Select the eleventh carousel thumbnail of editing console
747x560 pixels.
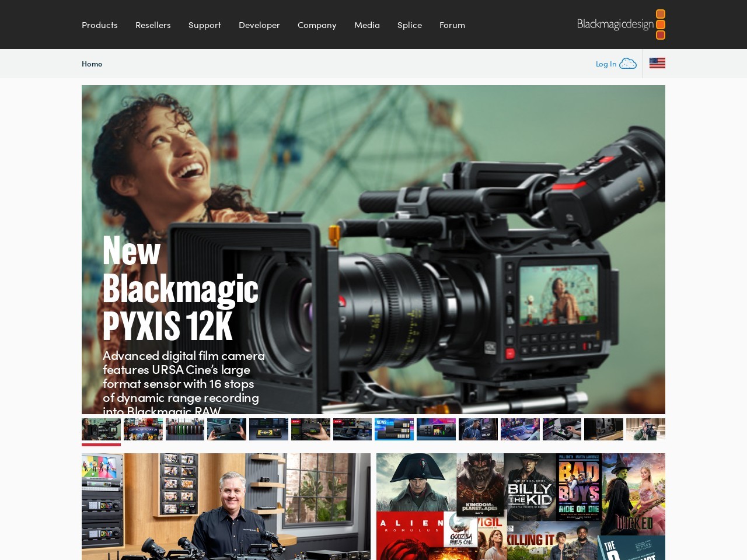pyautogui.click(x=520, y=429)
